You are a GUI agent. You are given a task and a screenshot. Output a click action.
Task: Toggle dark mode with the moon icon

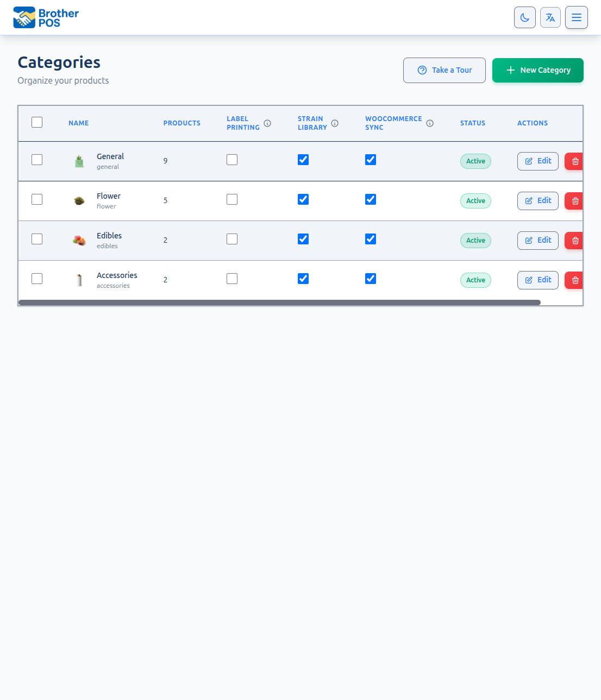click(524, 17)
